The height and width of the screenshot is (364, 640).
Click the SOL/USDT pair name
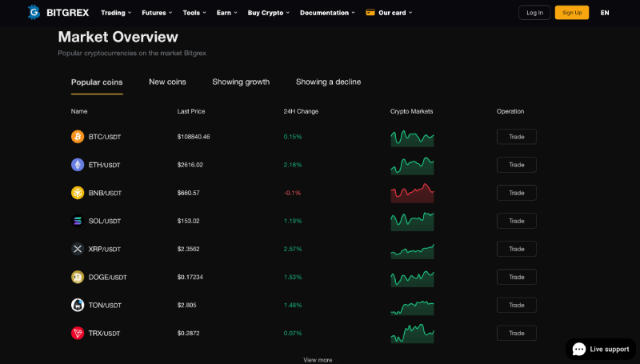(x=105, y=221)
